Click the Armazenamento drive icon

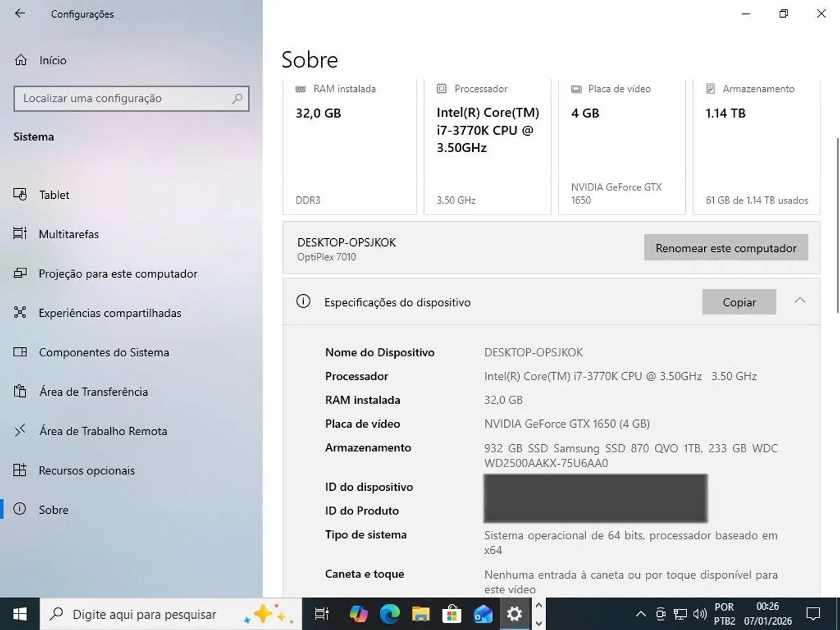pos(710,89)
